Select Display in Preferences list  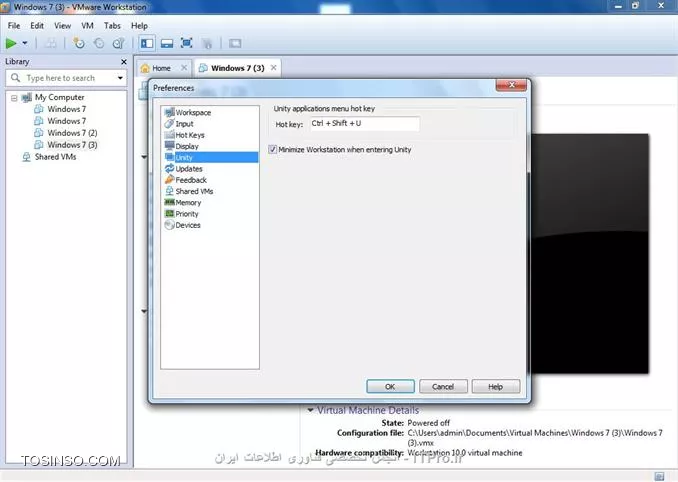pyautogui.click(x=187, y=146)
